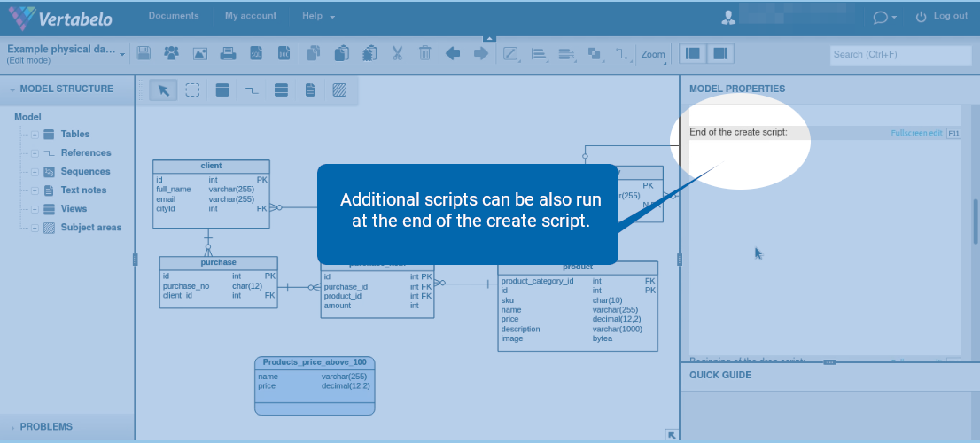980x443 pixels.
Task: Click the Undo left arrow
Action: pos(453,54)
